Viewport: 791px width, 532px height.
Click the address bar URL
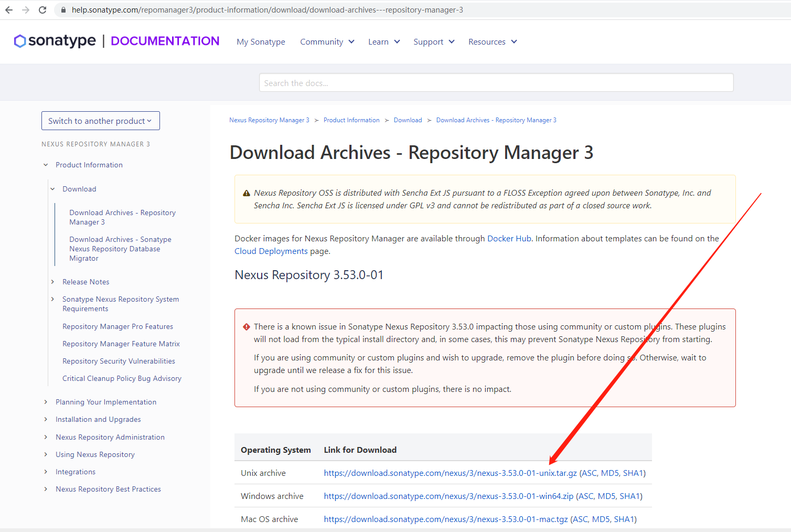tap(268, 10)
